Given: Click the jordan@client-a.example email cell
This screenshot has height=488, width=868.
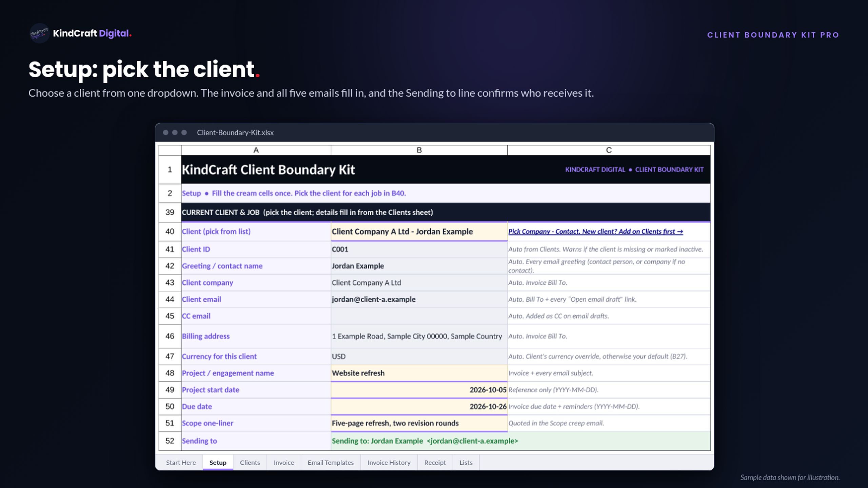Looking at the screenshot, I should click(419, 299).
